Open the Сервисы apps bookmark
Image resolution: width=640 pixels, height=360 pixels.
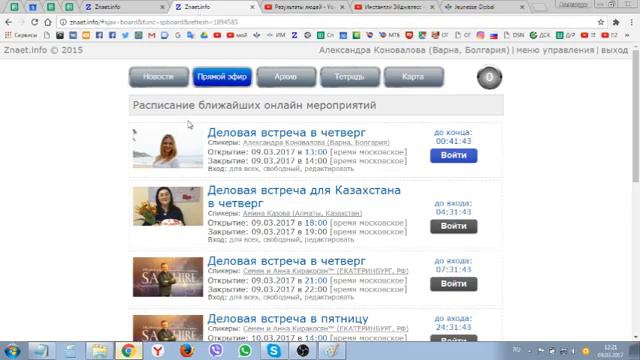(x=21, y=35)
